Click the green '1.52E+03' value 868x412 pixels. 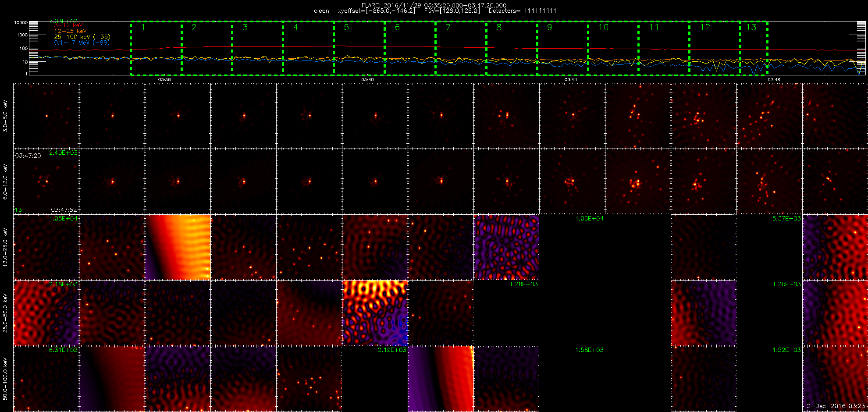[x=786, y=350]
